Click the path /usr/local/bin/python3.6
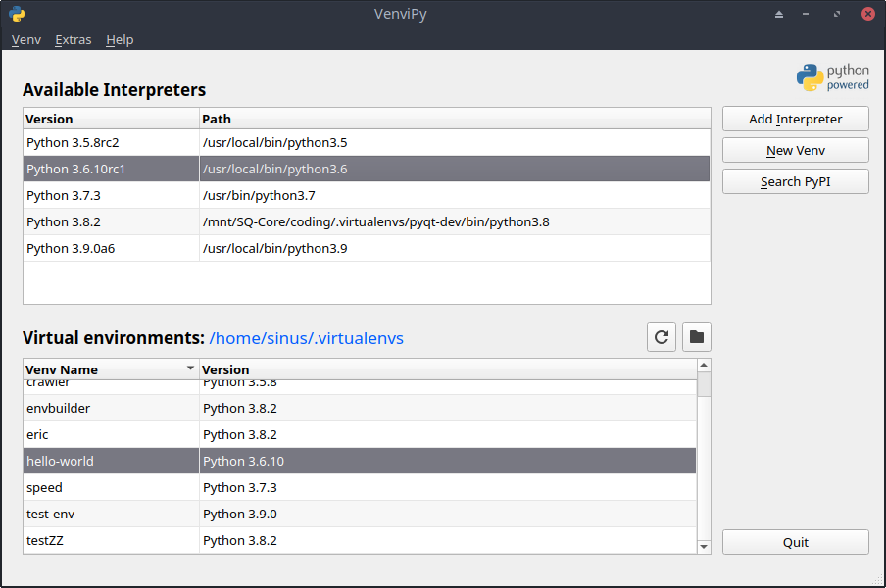886x588 pixels. pos(275,169)
